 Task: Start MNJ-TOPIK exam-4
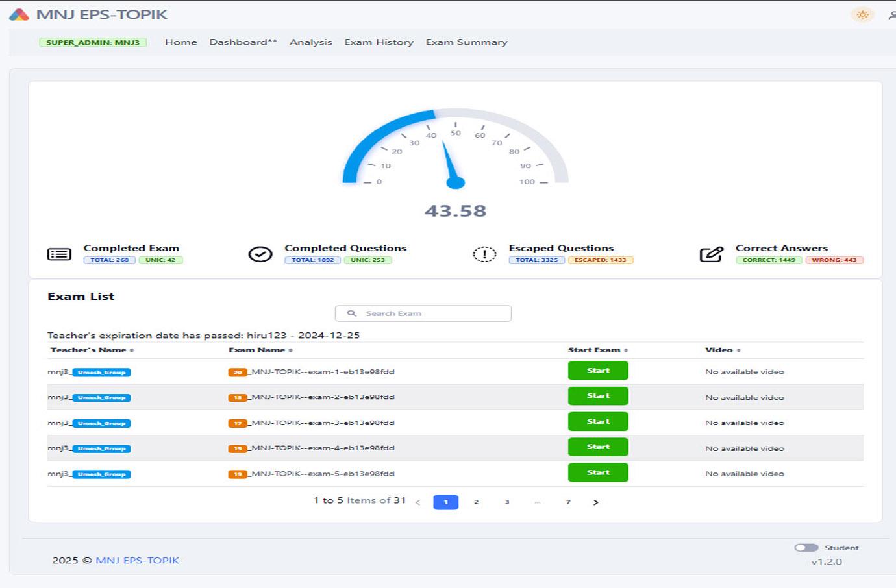click(x=598, y=447)
